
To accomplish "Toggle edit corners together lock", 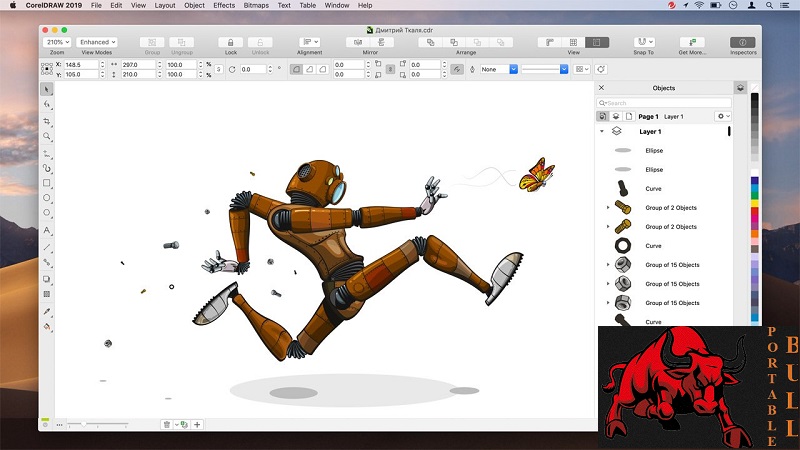I will [x=390, y=69].
